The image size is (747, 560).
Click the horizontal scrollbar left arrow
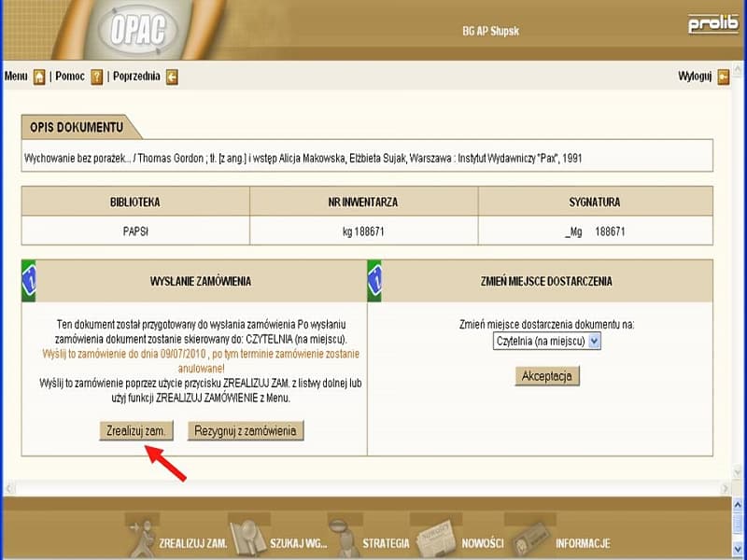(10, 488)
